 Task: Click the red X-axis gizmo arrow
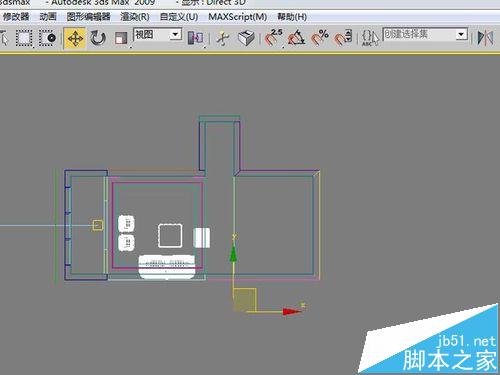point(292,311)
